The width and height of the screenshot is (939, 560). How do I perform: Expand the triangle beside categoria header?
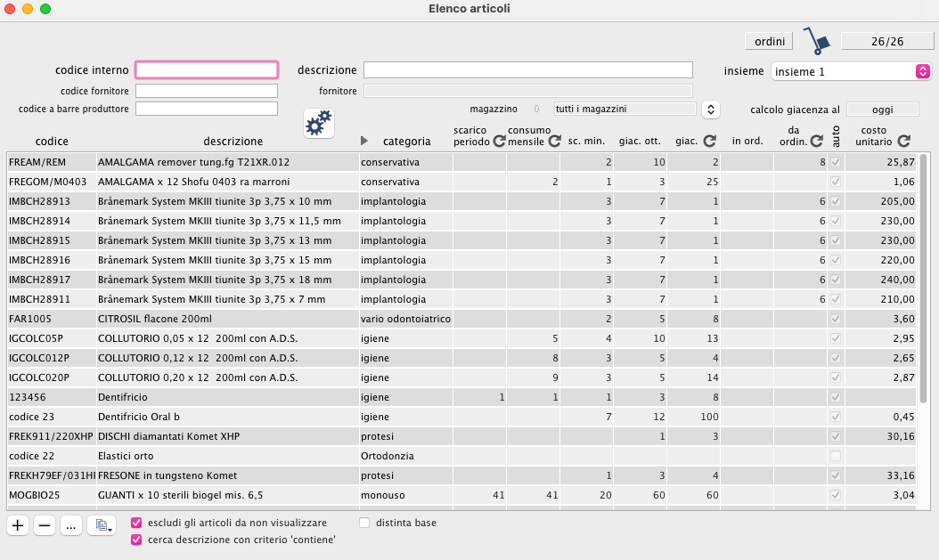click(x=363, y=141)
